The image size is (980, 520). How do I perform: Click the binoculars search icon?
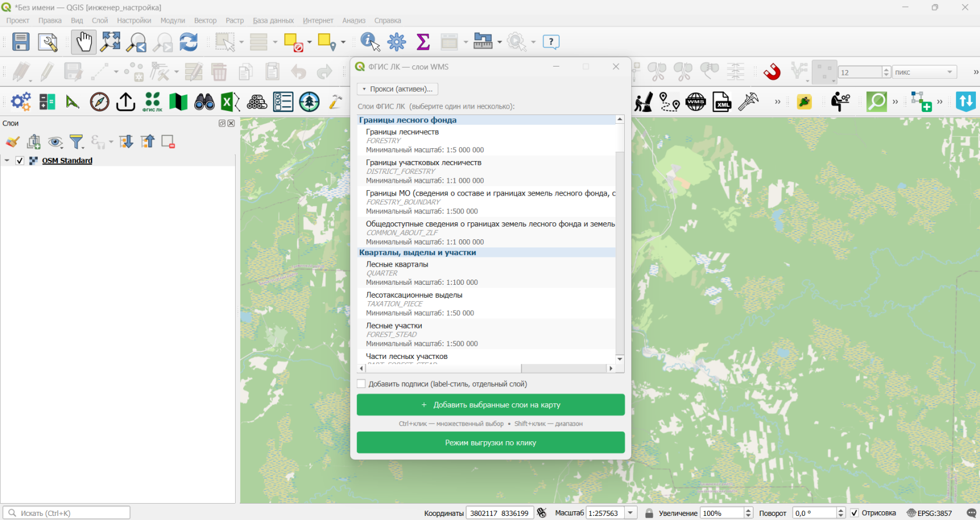tap(204, 102)
